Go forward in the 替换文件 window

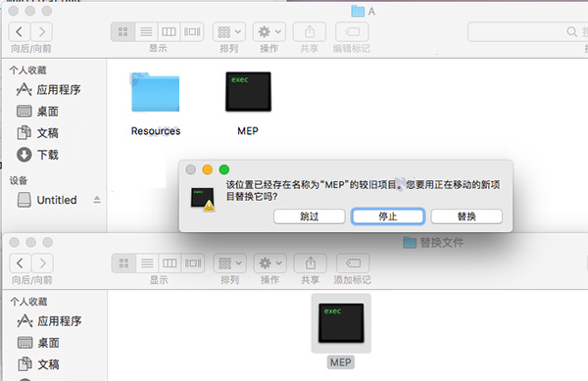pos(42,263)
